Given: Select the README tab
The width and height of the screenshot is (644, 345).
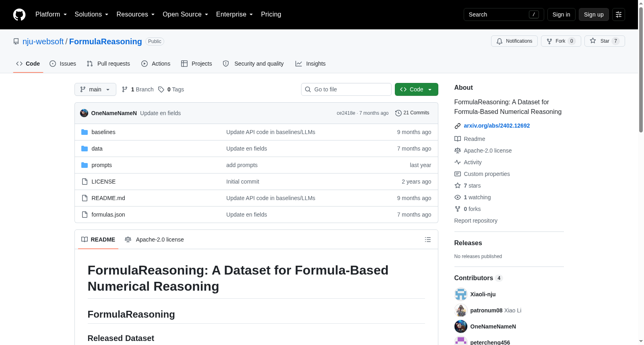Looking at the screenshot, I should pyautogui.click(x=98, y=240).
